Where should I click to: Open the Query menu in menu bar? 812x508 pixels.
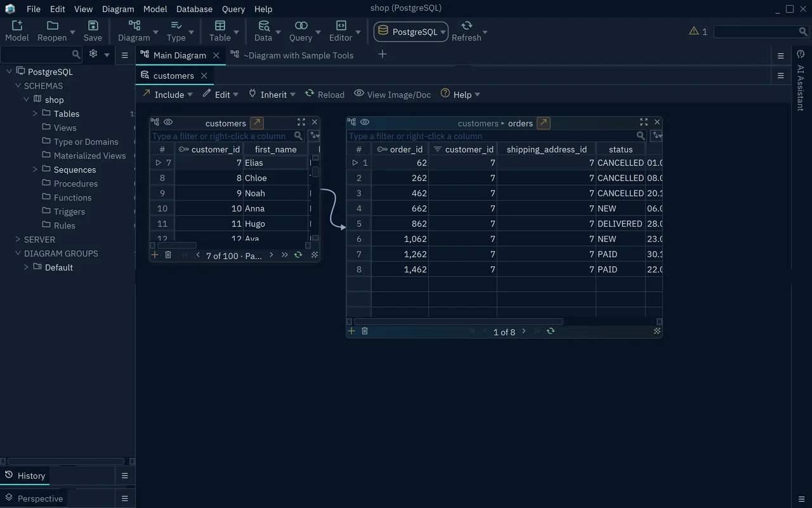[233, 9]
